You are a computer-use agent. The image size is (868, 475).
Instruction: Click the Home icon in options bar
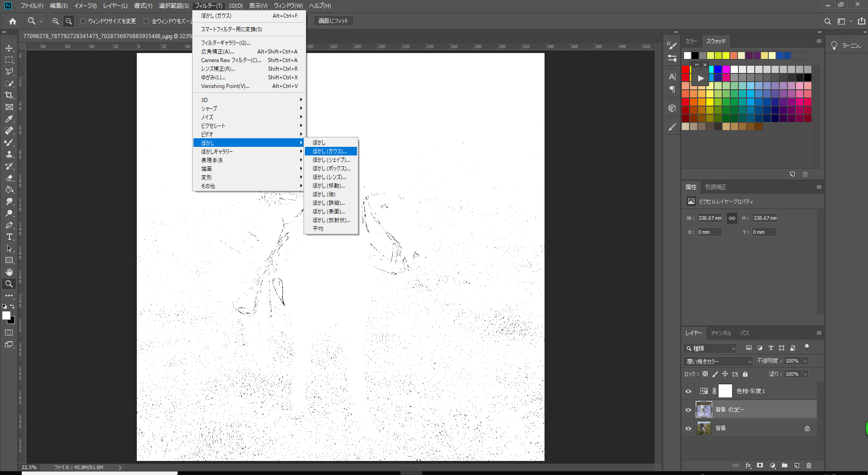point(13,21)
